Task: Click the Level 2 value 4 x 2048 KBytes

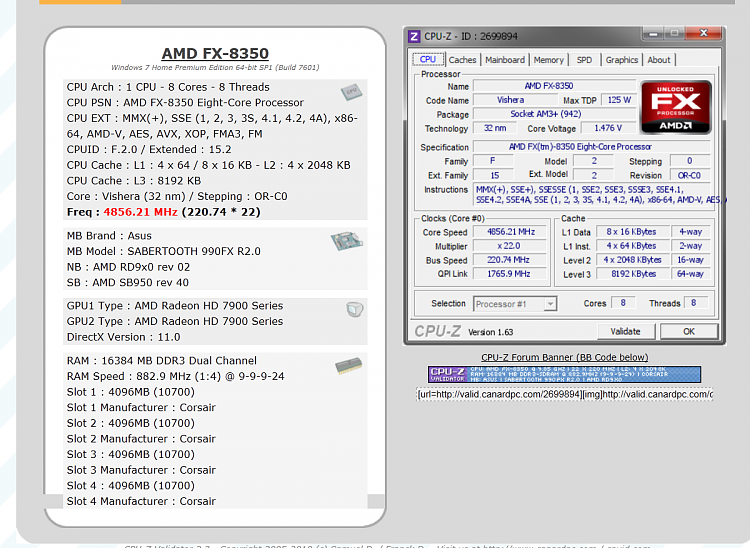Action: [631, 260]
